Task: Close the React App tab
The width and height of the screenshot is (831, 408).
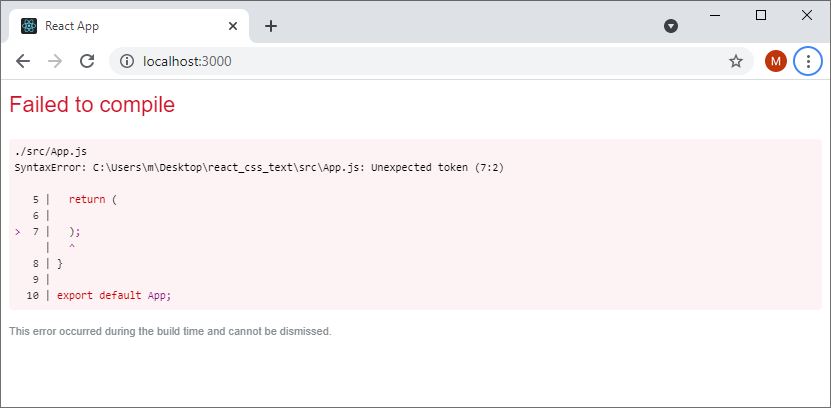Action: click(x=233, y=26)
